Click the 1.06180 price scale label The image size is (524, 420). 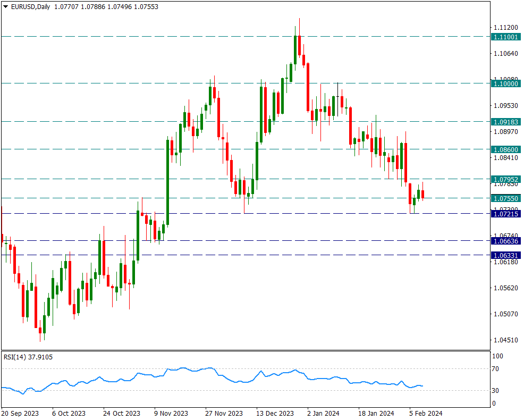(x=506, y=262)
